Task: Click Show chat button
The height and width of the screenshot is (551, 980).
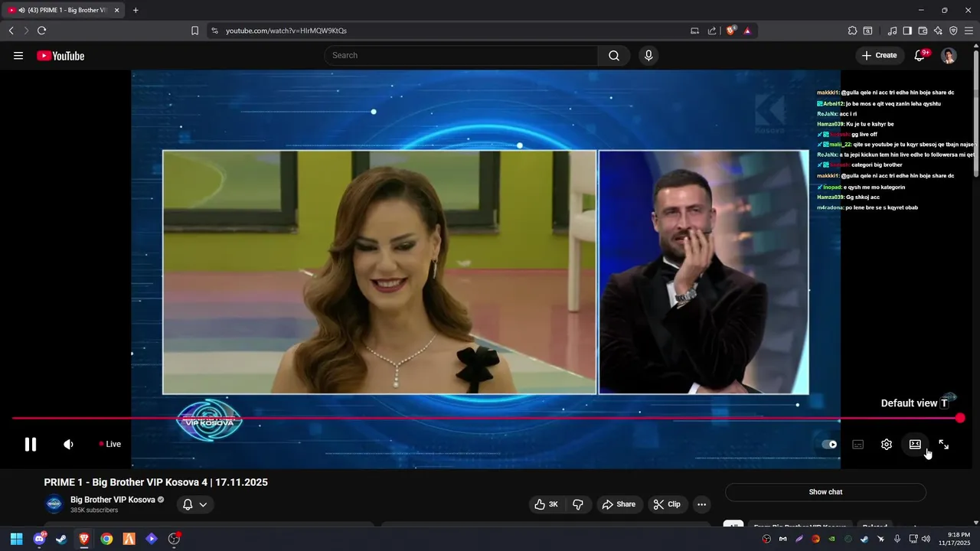Action: (825, 492)
